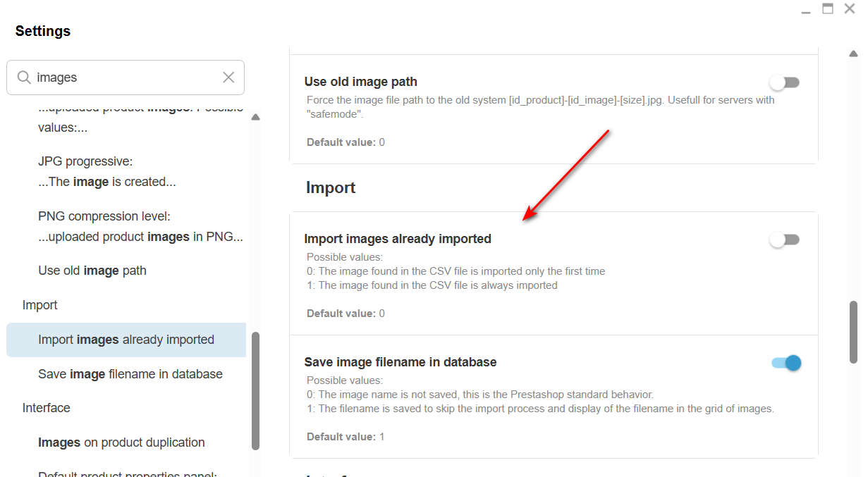Screen dimensions: 868x477
Task: Close the Settings window
Action: pos(850,9)
